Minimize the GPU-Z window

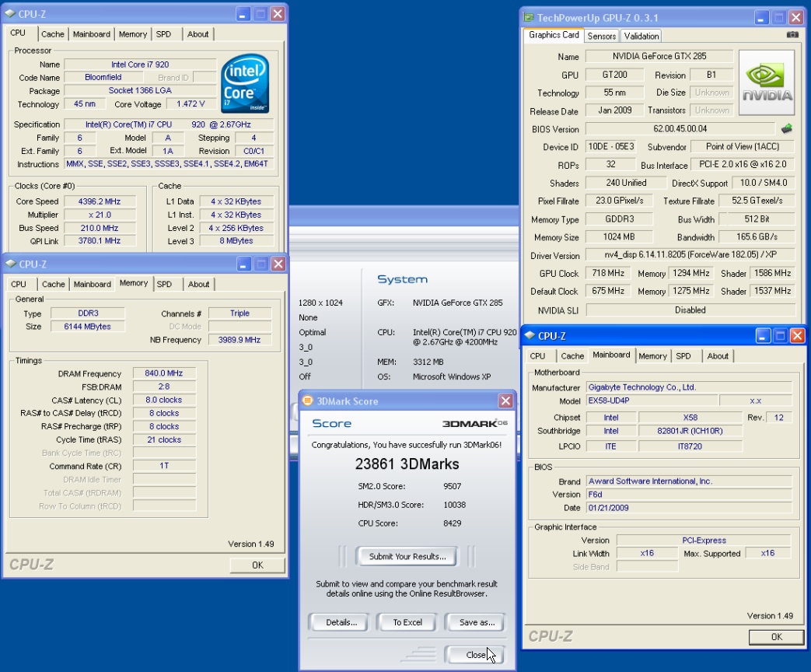(760, 18)
